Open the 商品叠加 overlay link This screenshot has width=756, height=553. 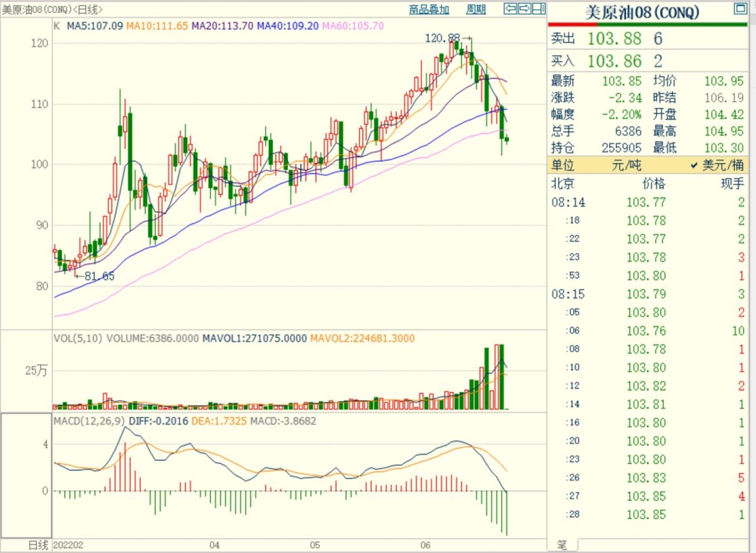click(x=429, y=10)
